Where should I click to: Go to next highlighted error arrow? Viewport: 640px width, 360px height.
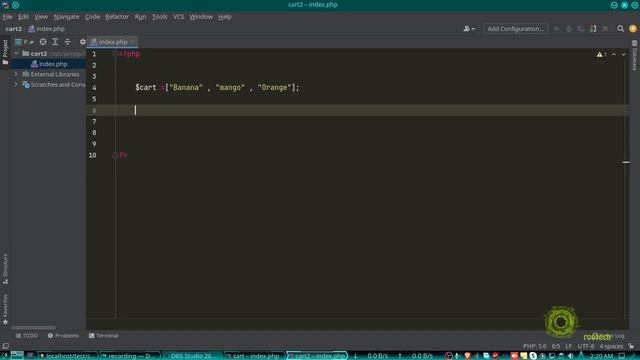click(623, 54)
